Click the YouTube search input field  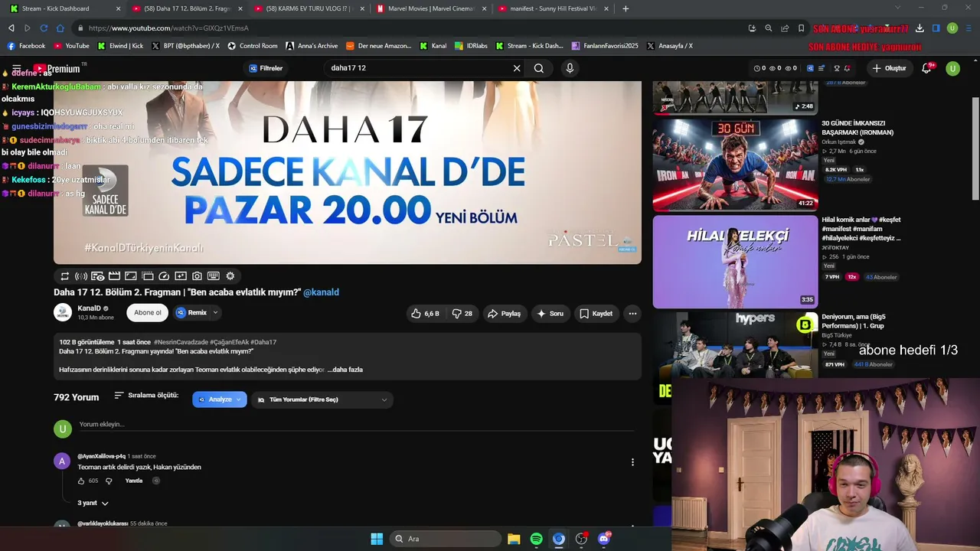pos(417,68)
